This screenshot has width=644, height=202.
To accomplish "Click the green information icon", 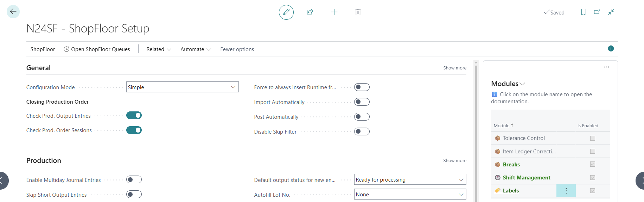I will tap(611, 49).
